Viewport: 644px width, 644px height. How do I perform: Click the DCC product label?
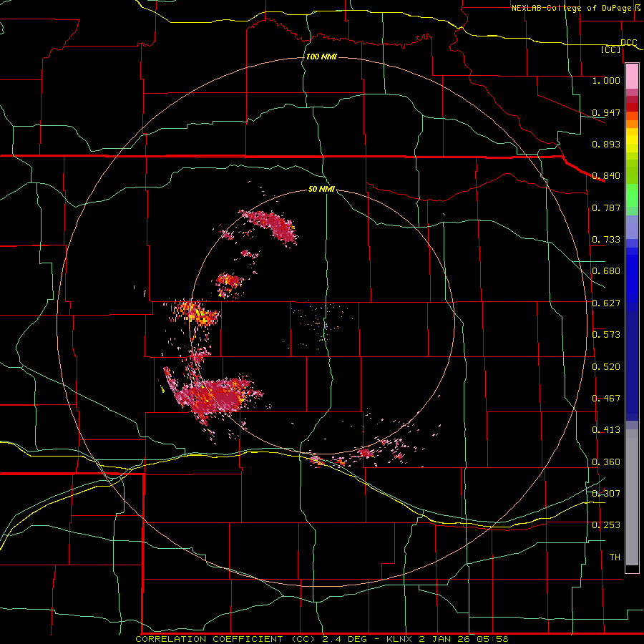click(x=628, y=42)
